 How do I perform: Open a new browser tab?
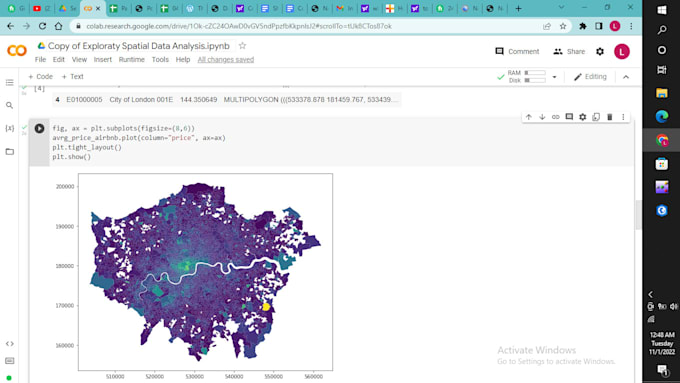[518, 8]
